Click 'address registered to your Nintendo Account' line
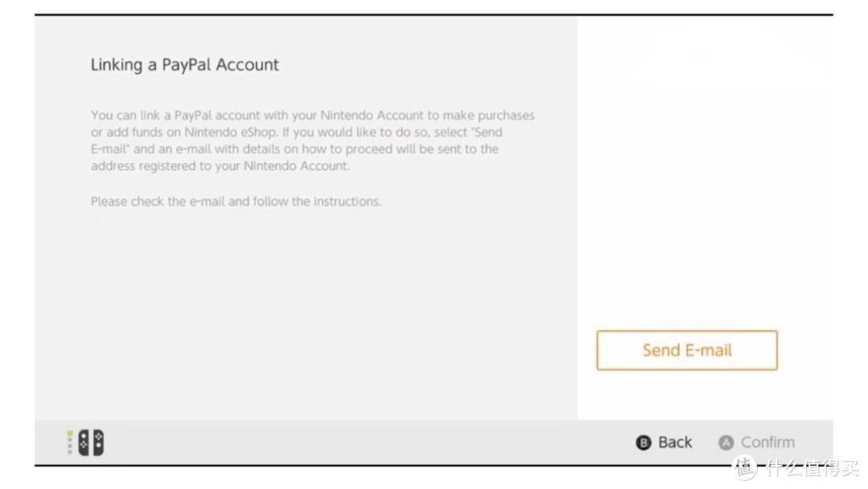 [x=219, y=166]
